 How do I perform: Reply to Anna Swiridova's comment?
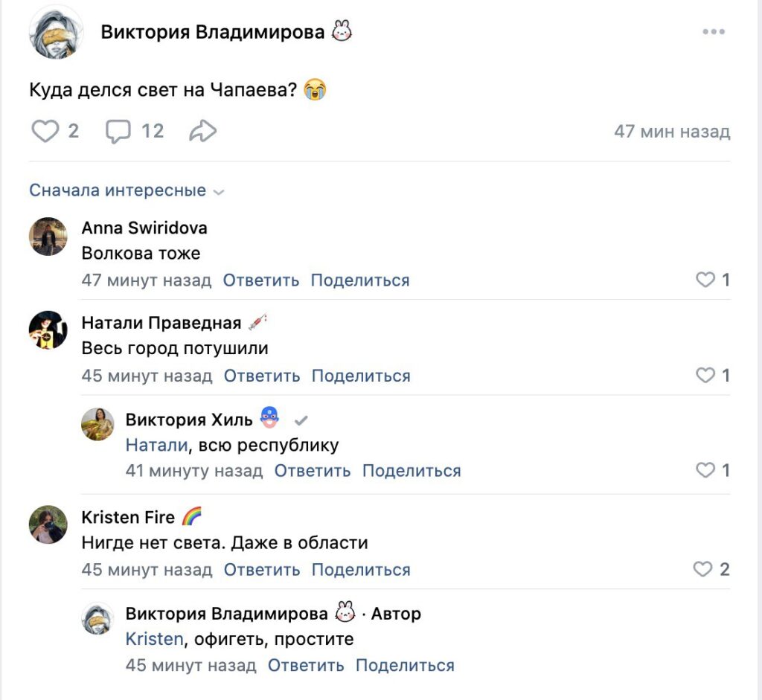pos(260,280)
